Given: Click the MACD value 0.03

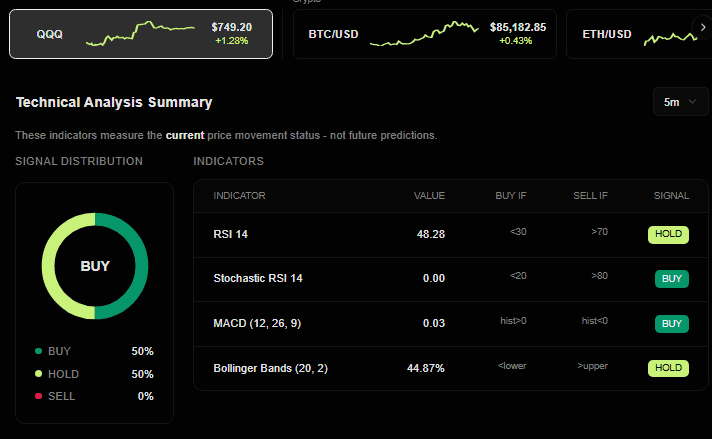Looking at the screenshot, I should point(434,323).
